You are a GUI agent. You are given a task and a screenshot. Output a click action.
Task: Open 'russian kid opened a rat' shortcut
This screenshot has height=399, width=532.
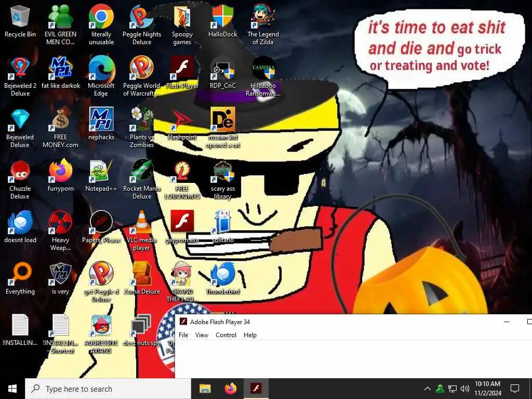222,128
